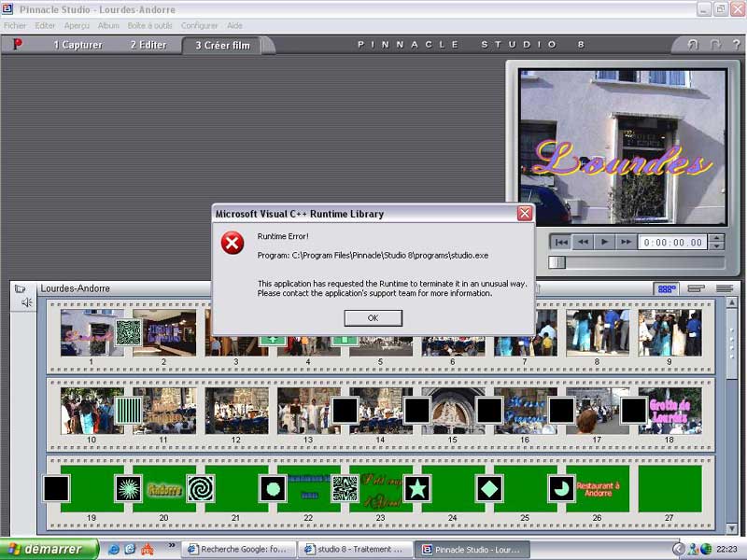Open the Aide menu
The width and height of the screenshot is (747, 560).
[234, 26]
